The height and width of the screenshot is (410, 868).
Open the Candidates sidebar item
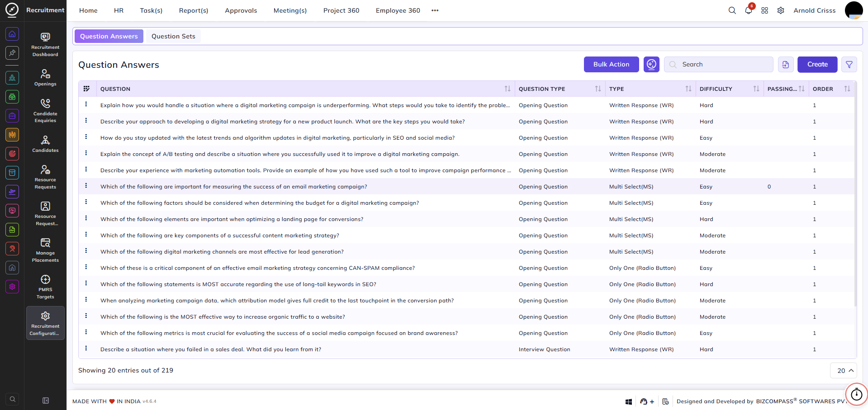pos(45,144)
